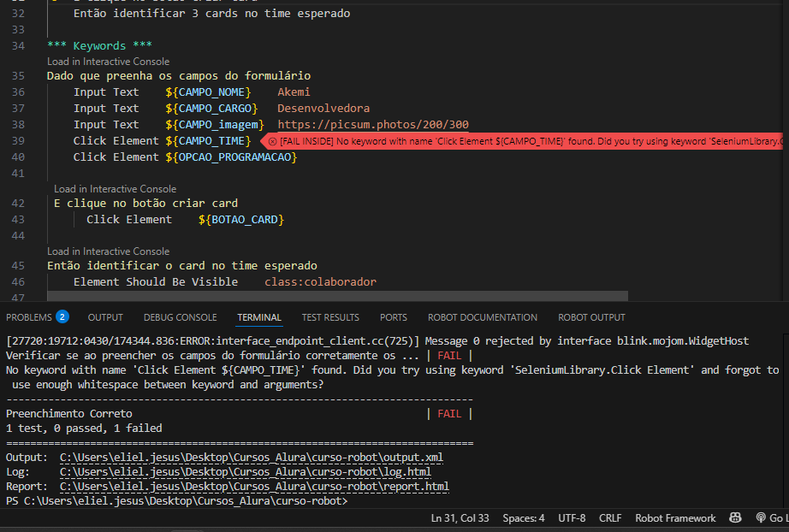This screenshot has width=789, height=532.
Task: Open the ROBOT DOCUMENTATION tab
Action: pyautogui.click(x=482, y=317)
